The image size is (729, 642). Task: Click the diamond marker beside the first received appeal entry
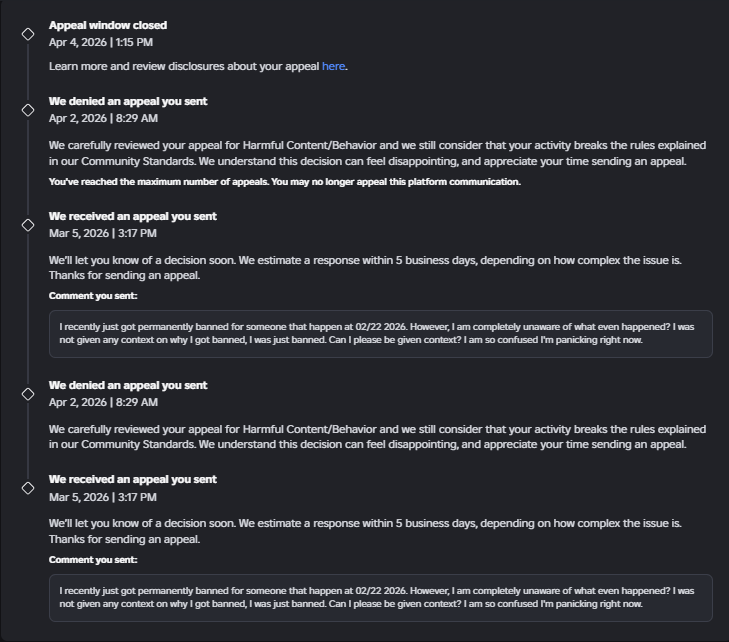pos(28,225)
